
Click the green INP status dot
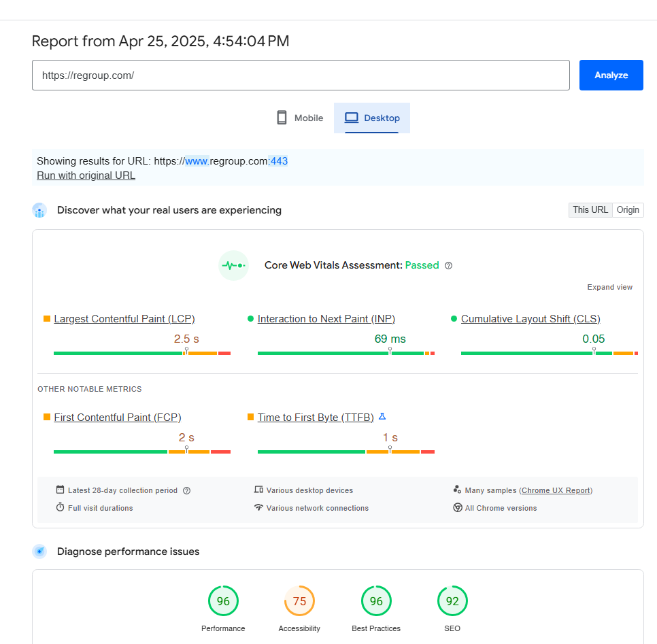pyautogui.click(x=250, y=319)
